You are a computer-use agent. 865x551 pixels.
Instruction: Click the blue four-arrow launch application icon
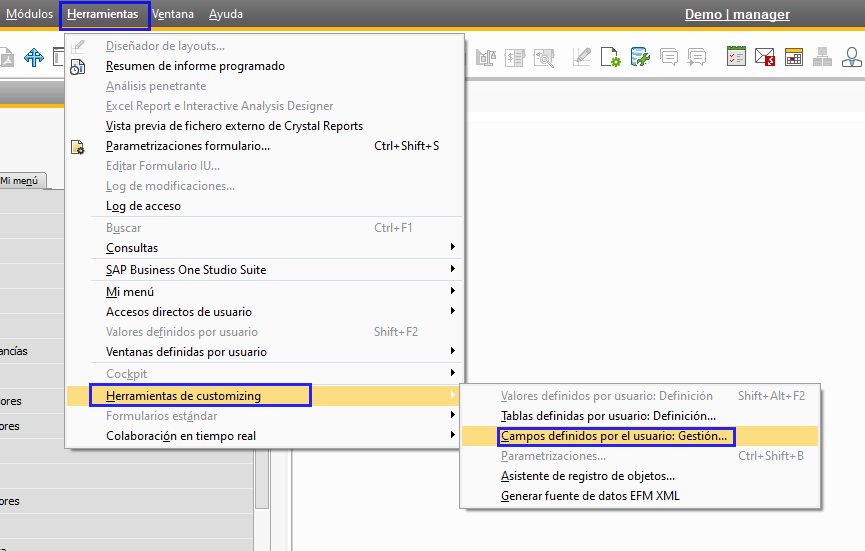coord(34,57)
